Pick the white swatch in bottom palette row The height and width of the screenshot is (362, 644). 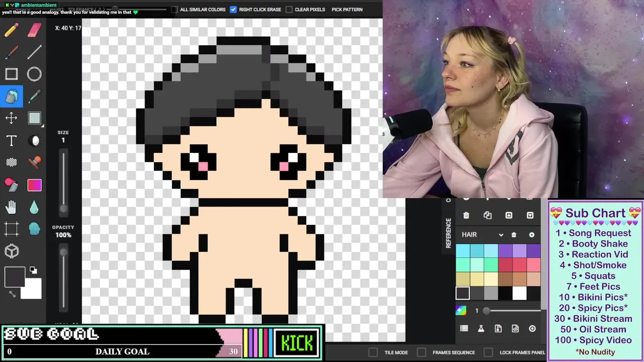pyautogui.click(x=519, y=293)
